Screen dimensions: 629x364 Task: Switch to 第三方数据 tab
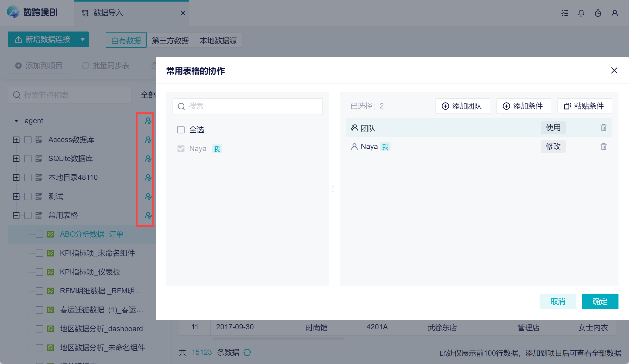coord(170,40)
